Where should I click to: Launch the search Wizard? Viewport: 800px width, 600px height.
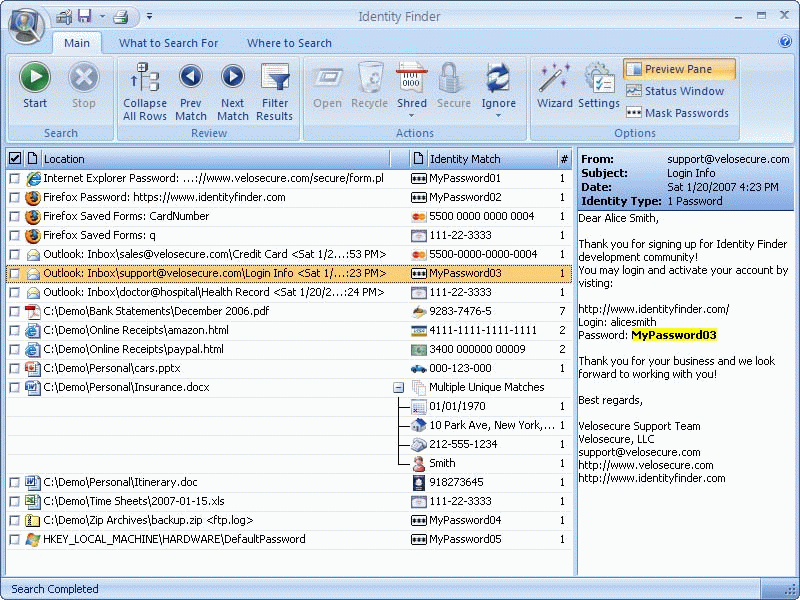point(554,85)
